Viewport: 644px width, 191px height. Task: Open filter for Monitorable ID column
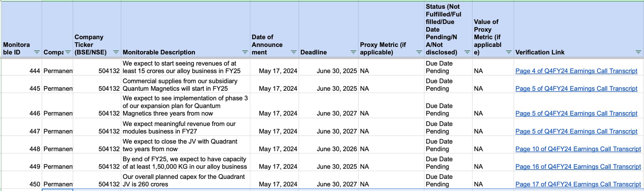37,52
